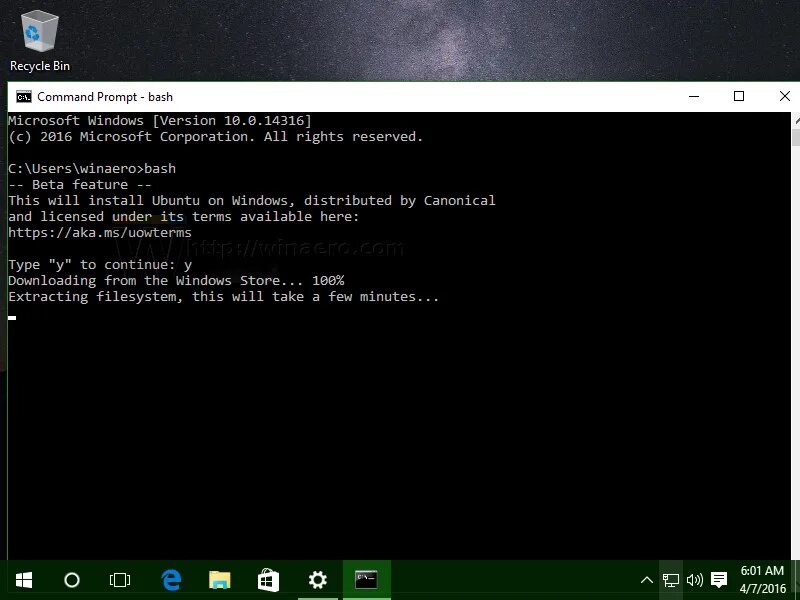Click 'and licensed under its terms' line
Image resolution: width=800 pixels, height=600 pixels.
pos(184,216)
